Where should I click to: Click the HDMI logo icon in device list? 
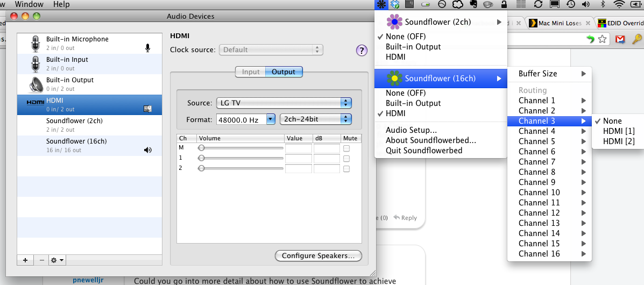tap(36, 103)
